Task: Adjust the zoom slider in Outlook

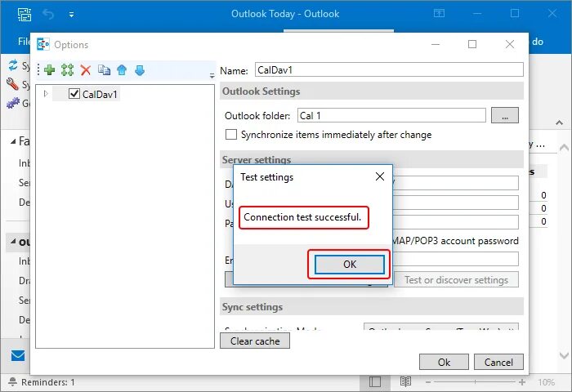Action: 475,381
